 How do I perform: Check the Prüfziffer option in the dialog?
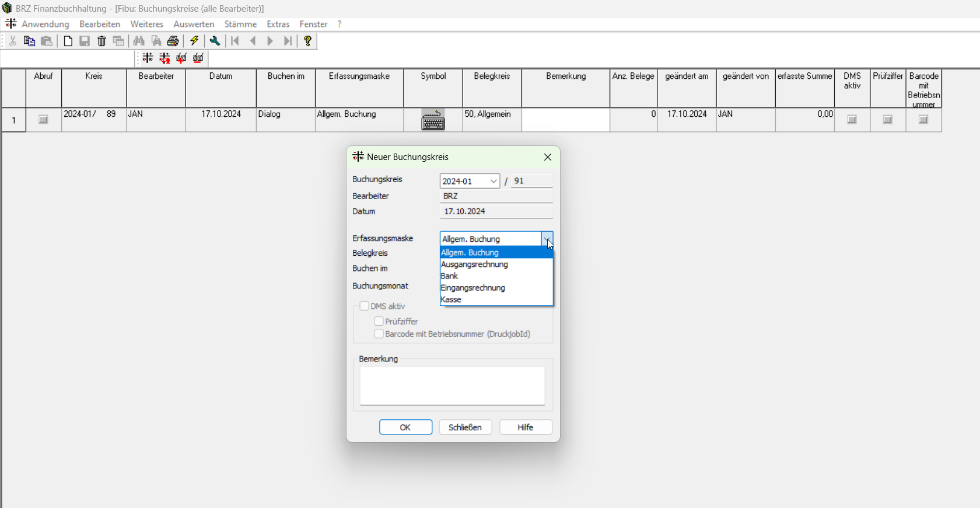coord(379,321)
